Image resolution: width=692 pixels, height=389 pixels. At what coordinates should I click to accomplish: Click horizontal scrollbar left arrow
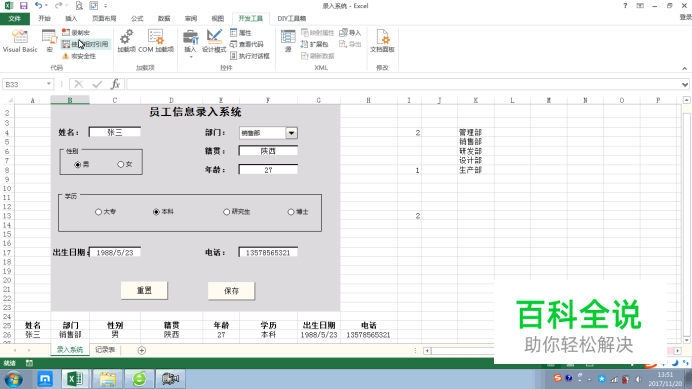[x=427, y=351]
